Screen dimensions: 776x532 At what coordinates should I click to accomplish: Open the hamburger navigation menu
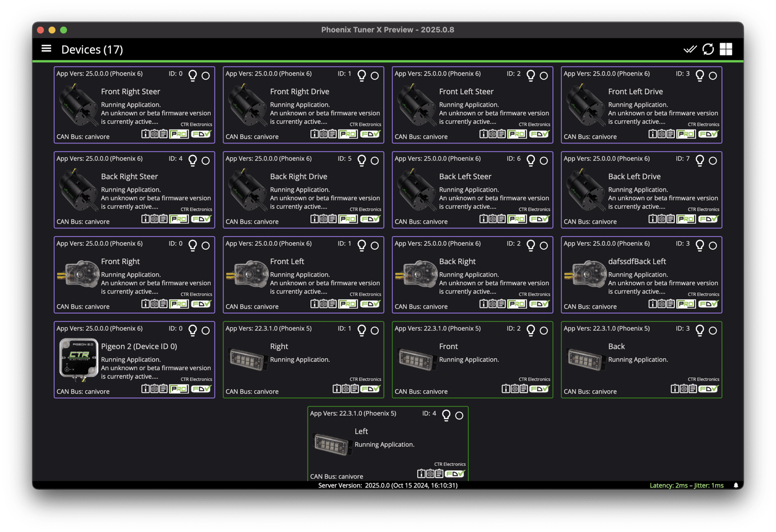point(46,49)
